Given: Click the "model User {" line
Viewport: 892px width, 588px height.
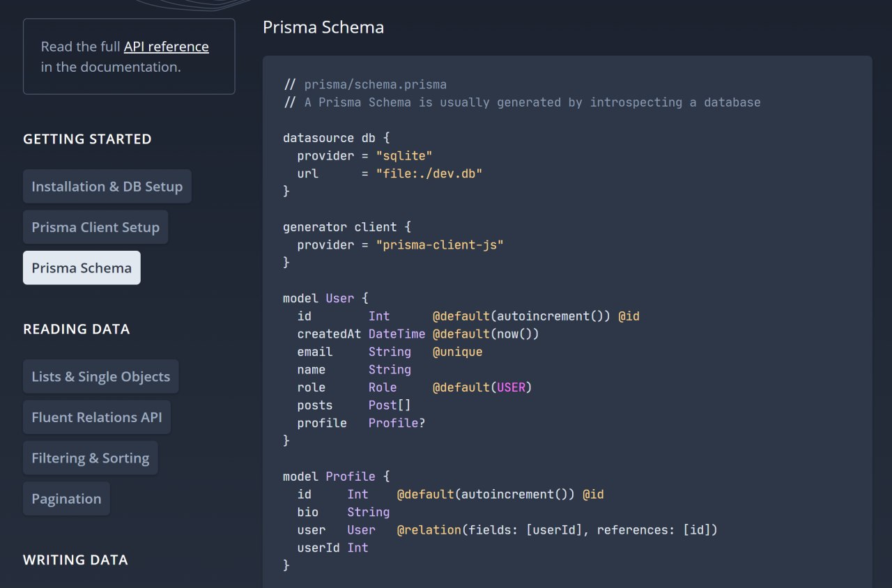Looking at the screenshot, I should tap(325, 298).
